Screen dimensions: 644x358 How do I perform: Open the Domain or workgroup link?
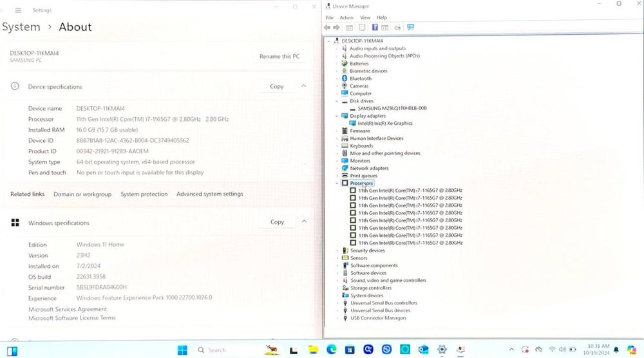(82, 194)
